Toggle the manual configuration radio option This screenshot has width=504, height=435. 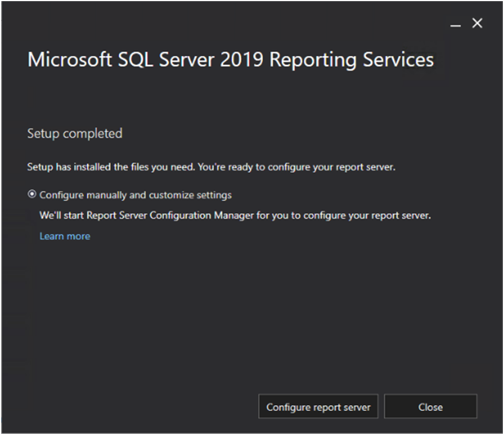click(32, 195)
